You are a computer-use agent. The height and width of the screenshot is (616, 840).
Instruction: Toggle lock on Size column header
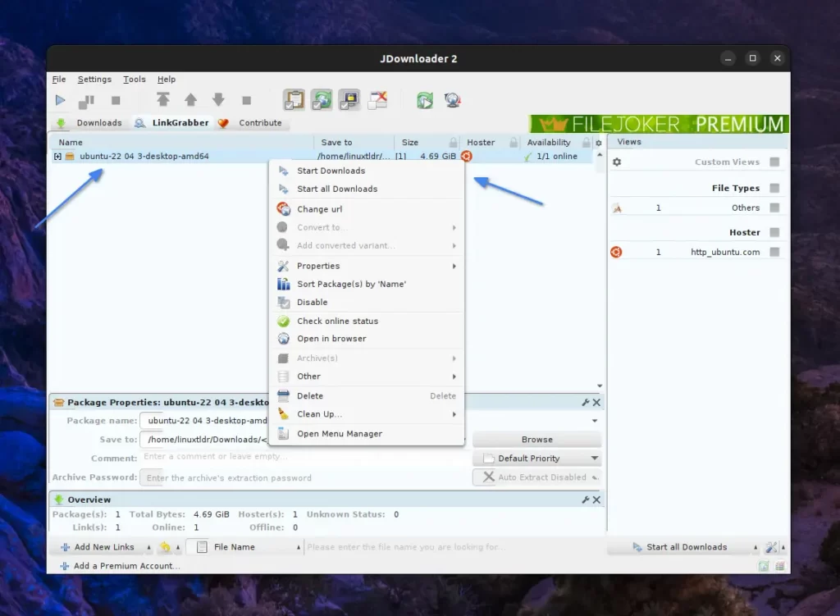click(x=453, y=143)
